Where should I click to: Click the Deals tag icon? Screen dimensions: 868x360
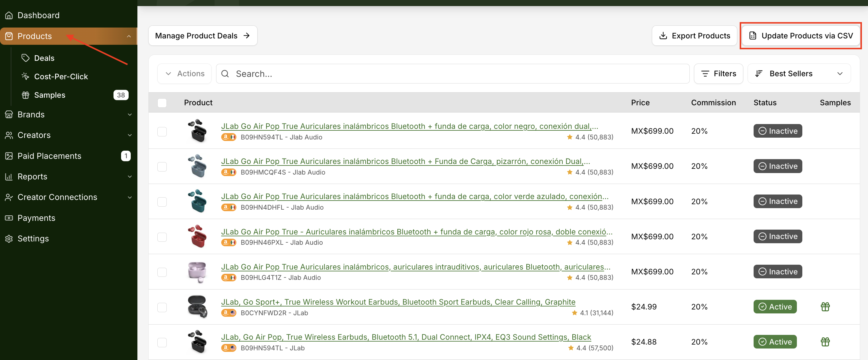pos(25,58)
